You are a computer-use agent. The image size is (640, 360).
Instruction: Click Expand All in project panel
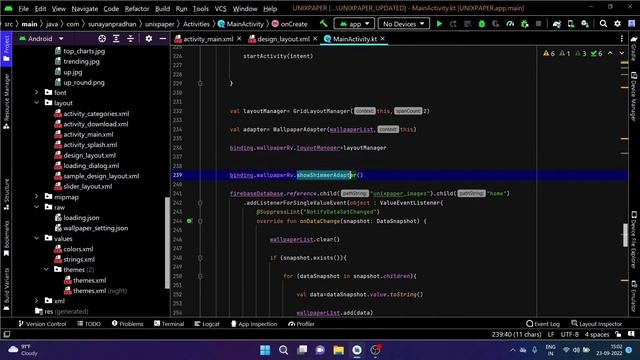[x=116, y=38]
